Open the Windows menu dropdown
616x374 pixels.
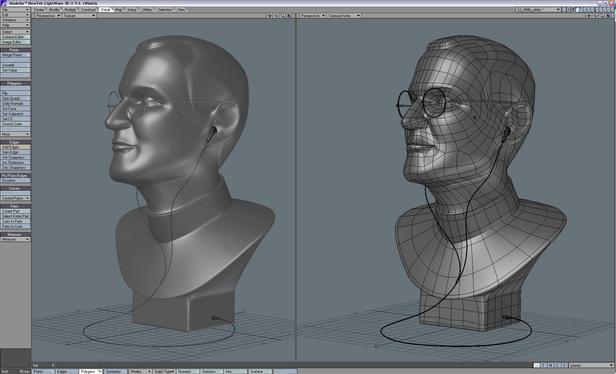pyautogui.click(x=15, y=20)
